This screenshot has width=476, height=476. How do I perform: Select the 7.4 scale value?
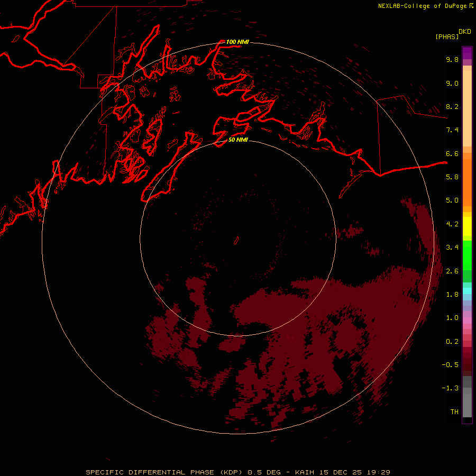point(452,130)
